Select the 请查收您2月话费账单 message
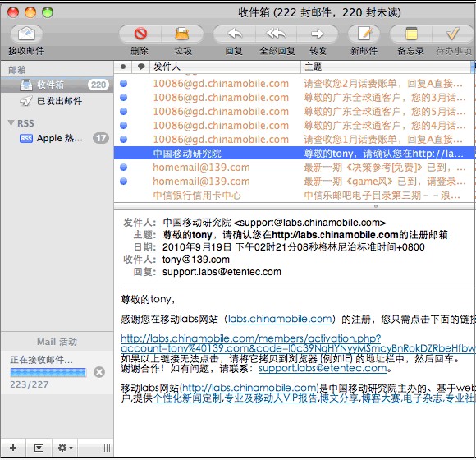The width and height of the screenshot is (476, 460). (x=295, y=84)
